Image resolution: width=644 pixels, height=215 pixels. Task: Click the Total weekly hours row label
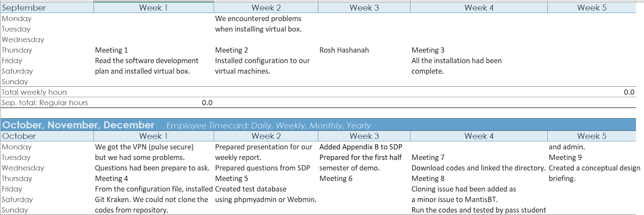[35, 92]
